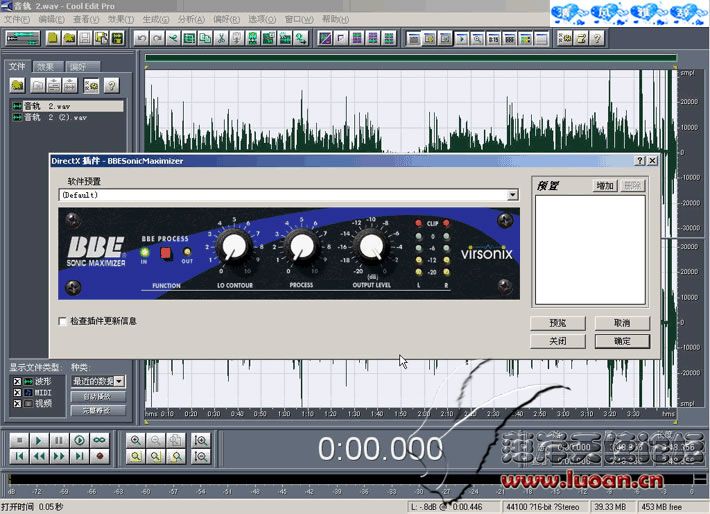Check the 检查插件更新信息 checkbox

(x=62, y=321)
